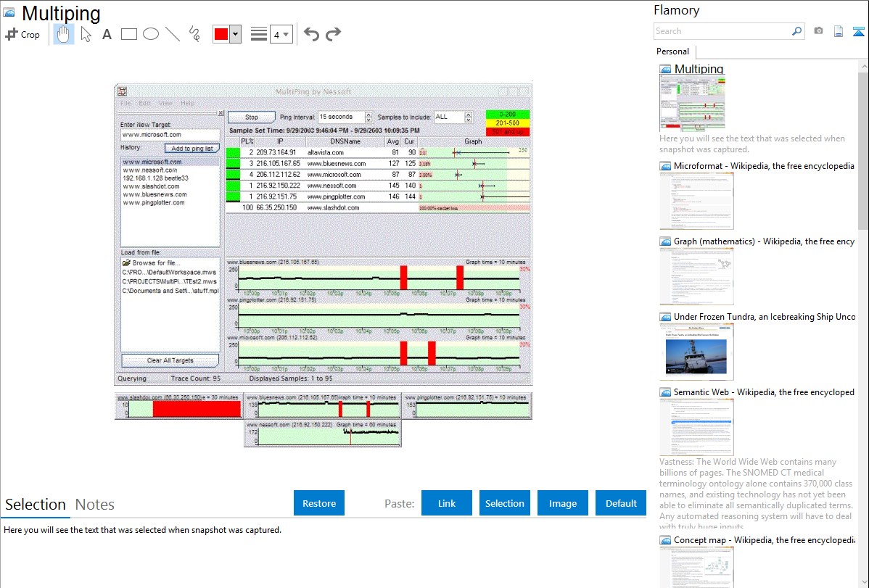Pick the rectangle shape tool
Image resolution: width=869 pixels, height=588 pixels.
(128, 34)
